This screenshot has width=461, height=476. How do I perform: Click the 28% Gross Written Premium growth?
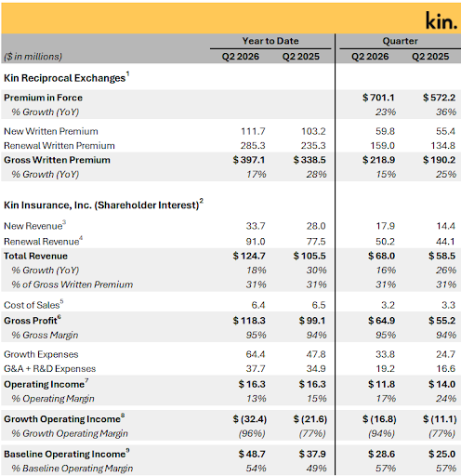coord(316,174)
